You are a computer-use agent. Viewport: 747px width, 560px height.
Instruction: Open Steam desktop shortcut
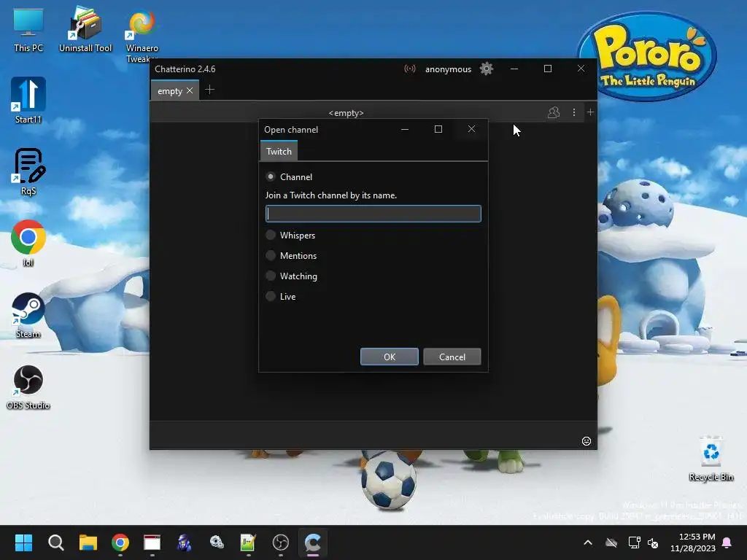[x=28, y=315]
